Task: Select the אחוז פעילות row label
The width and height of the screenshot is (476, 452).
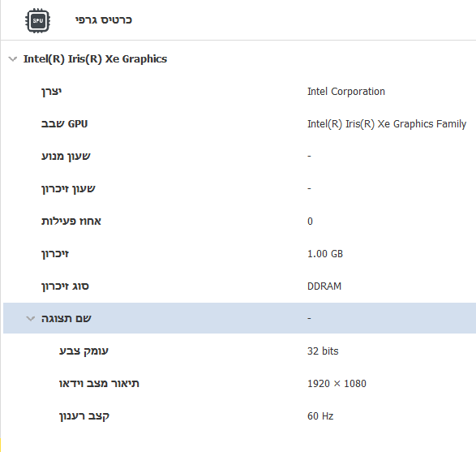Action: (x=71, y=222)
